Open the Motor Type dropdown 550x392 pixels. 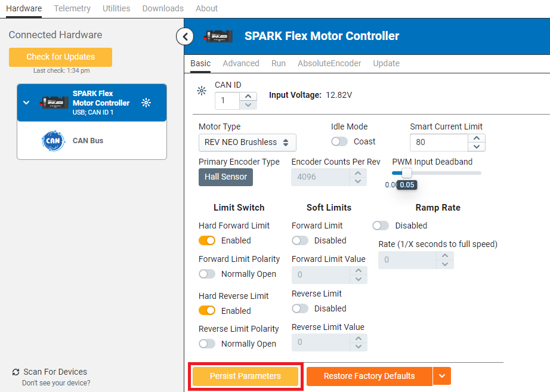[247, 143]
